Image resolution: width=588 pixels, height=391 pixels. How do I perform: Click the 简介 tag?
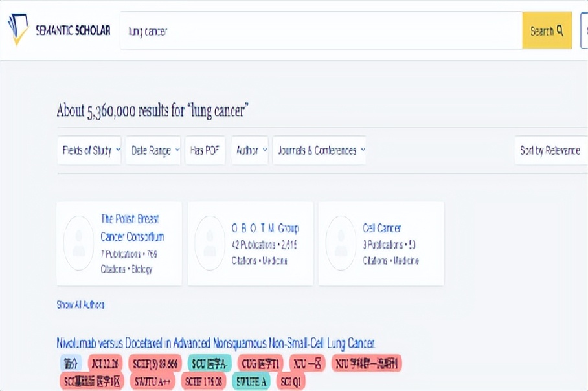click(x=71, y=363)
